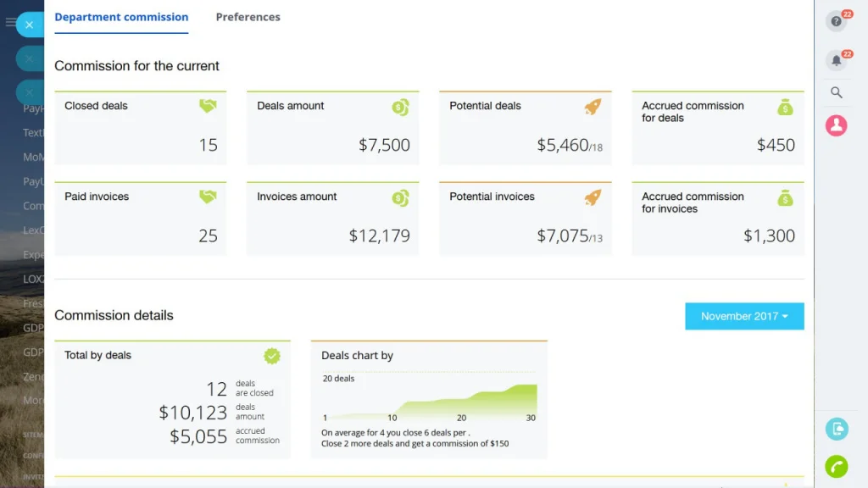
Task: Click the Deals amount coin icon
Action: 400,107
